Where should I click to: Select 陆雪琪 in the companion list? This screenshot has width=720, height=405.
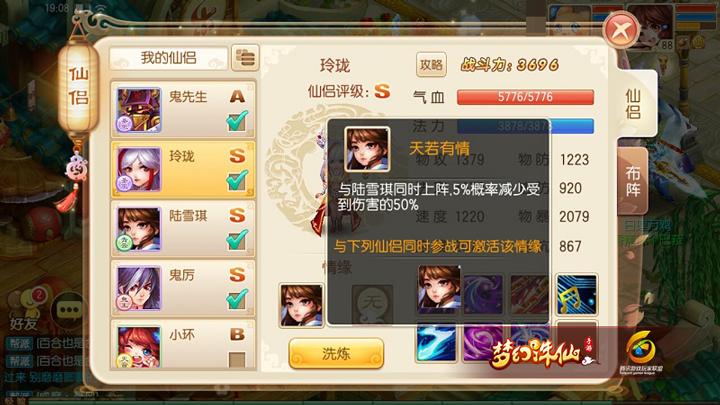[x=183, y=229]
